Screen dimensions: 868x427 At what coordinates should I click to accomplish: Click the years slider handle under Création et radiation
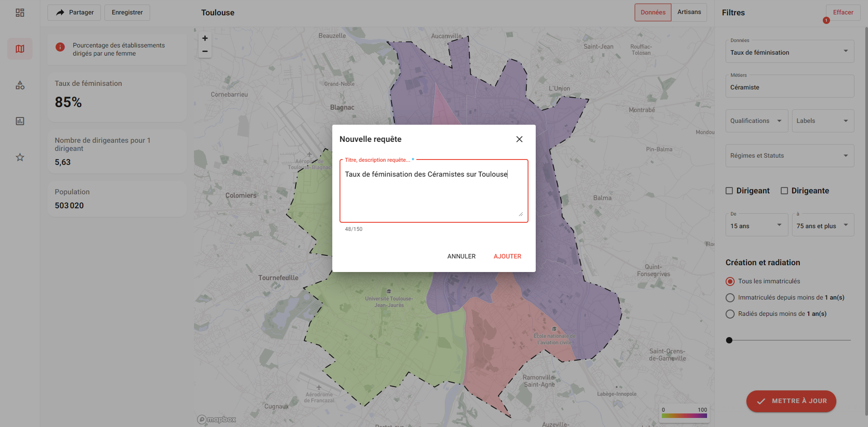click(729, 340)
